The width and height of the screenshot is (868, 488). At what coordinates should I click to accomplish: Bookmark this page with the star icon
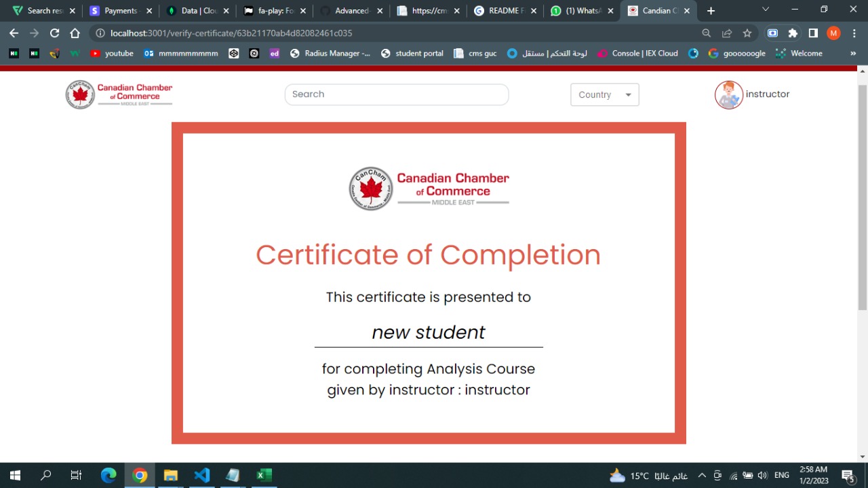click(747, 33)
